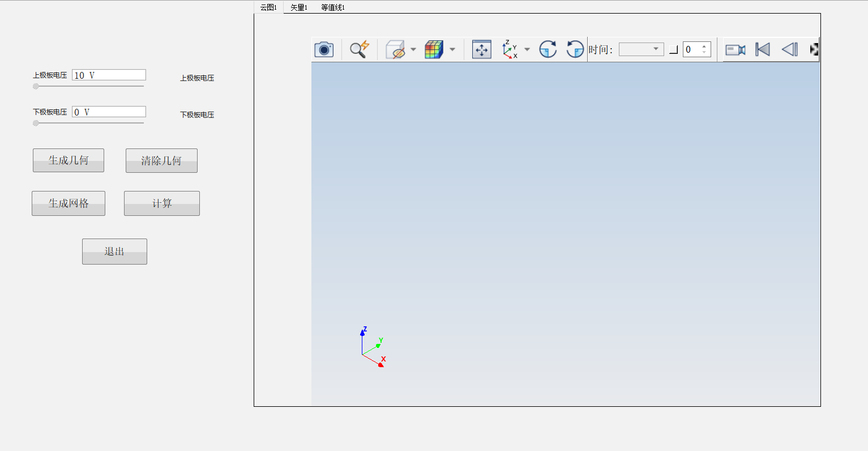The height and width of the screenshot is (451, 868).
Task: Click the cut-off icon at toolbar end
Action: click(814, 50)
